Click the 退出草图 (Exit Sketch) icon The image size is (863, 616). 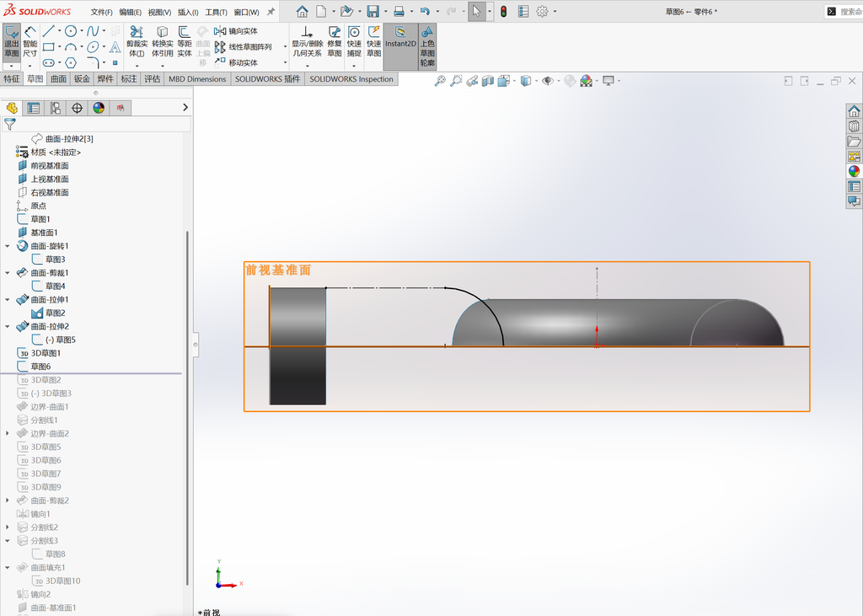click(12, 42)
